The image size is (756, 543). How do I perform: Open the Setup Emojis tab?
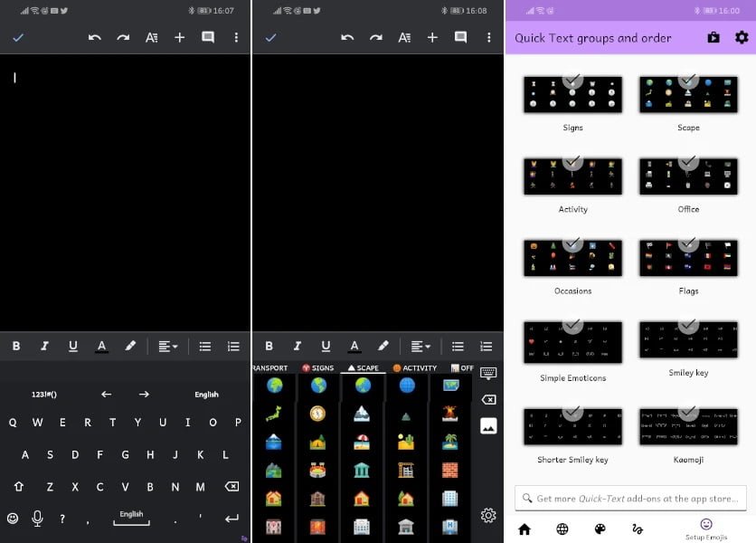pyautogui.click(x=706, y=529)
